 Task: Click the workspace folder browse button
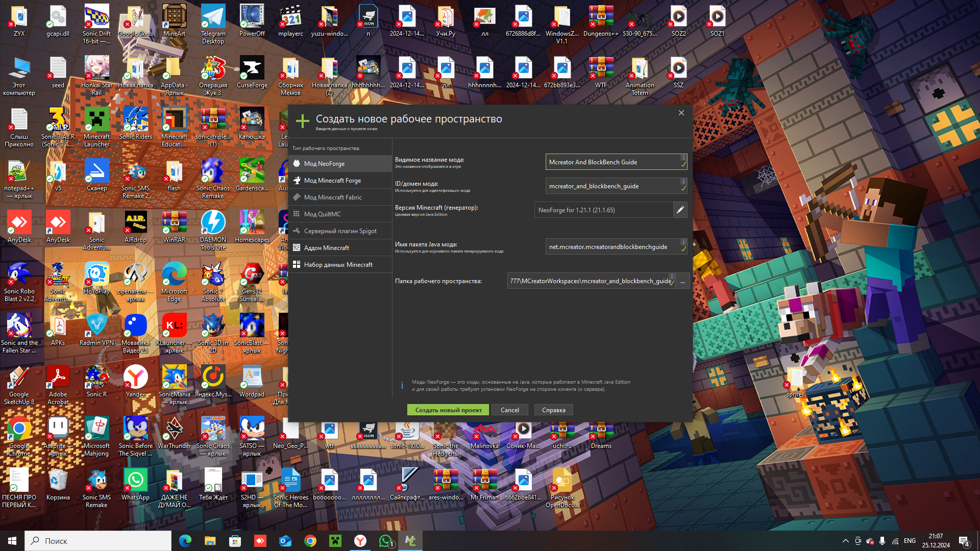coord(682,281)
